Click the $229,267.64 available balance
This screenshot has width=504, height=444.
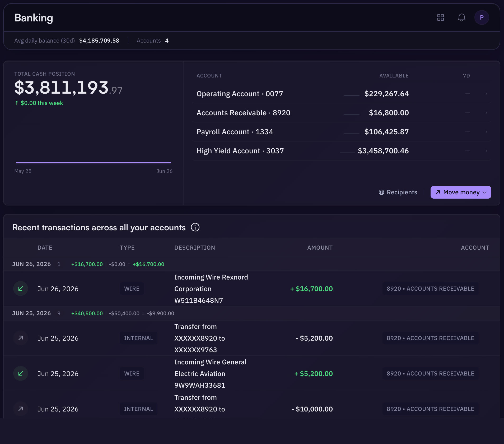[x=386, y=94]
